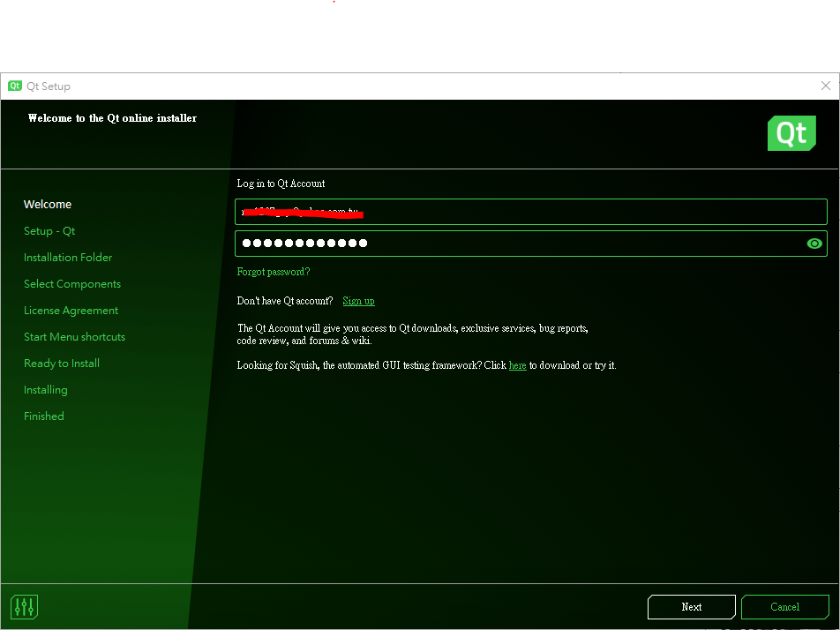The width and height of the screenshot is (840, 630).
Task: Click the 'Log in to Qt Account' label
Action: point(281,184)
